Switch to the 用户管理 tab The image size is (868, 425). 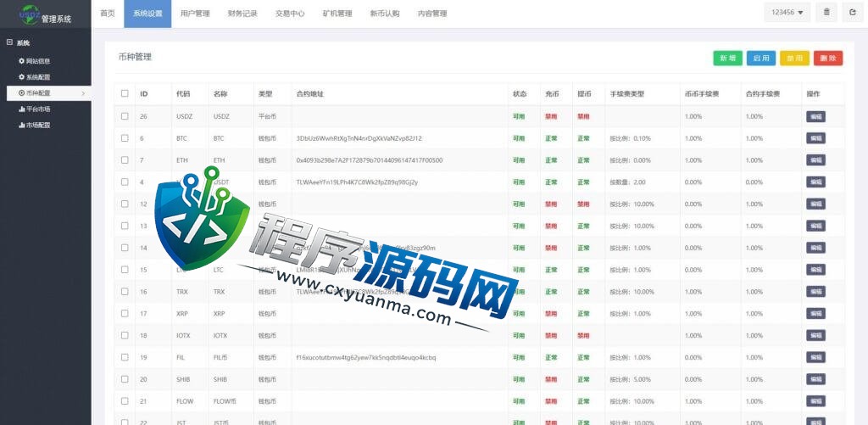pyautogui.click(x=195, y=14)
